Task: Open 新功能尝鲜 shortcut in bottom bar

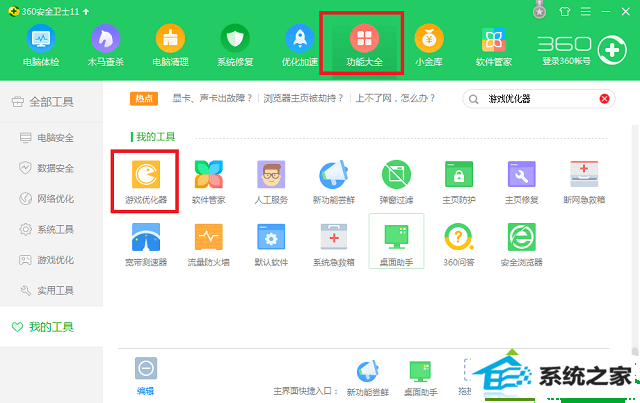Action: point(367,378)
